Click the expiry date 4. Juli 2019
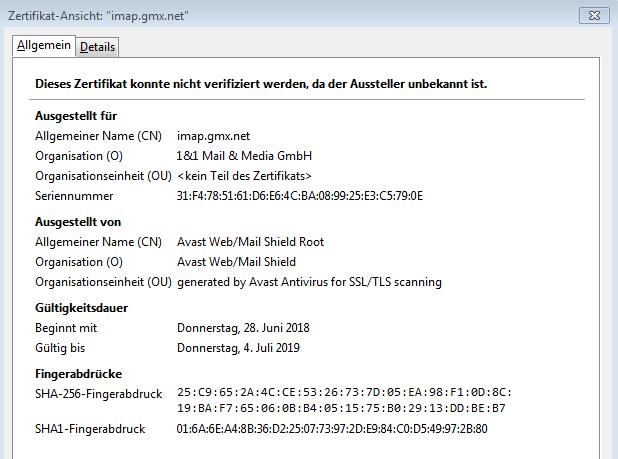The height and width of the screenshot is (459, 618). coord(238,348)
